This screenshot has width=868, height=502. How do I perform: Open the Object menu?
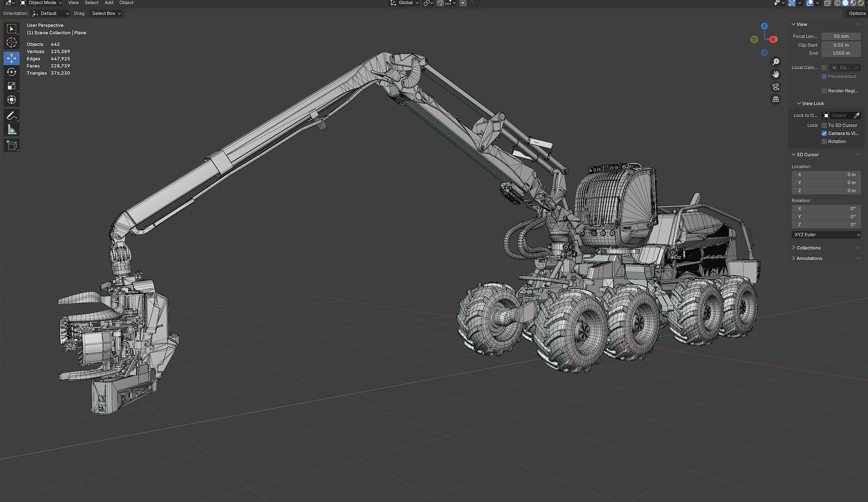(x=126, y=3)
